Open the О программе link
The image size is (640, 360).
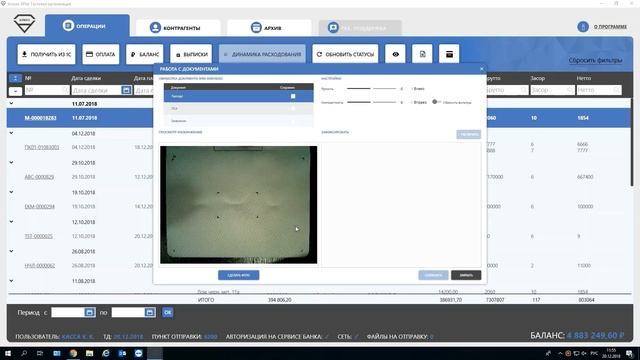coord(610,27)
